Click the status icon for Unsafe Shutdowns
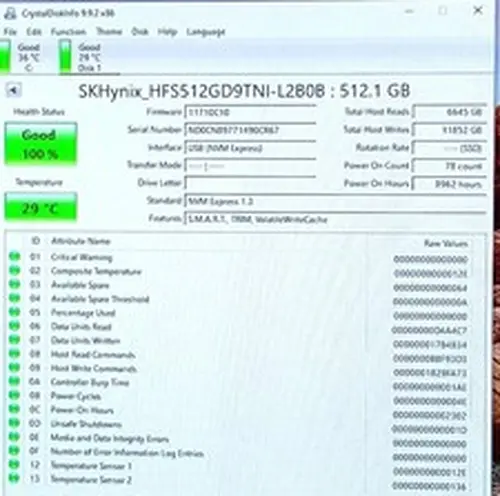Screen dimensions: 500x496 pos(14,423)
